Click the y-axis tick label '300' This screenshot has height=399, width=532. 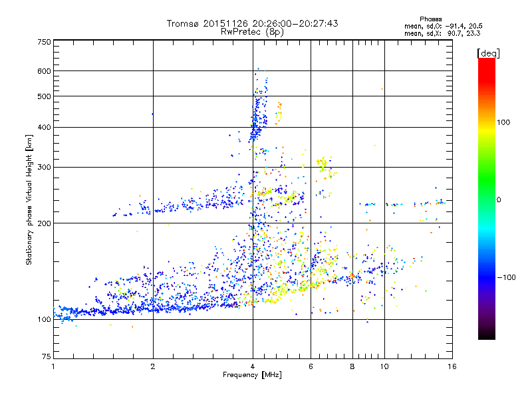click(x=45, y=168)
